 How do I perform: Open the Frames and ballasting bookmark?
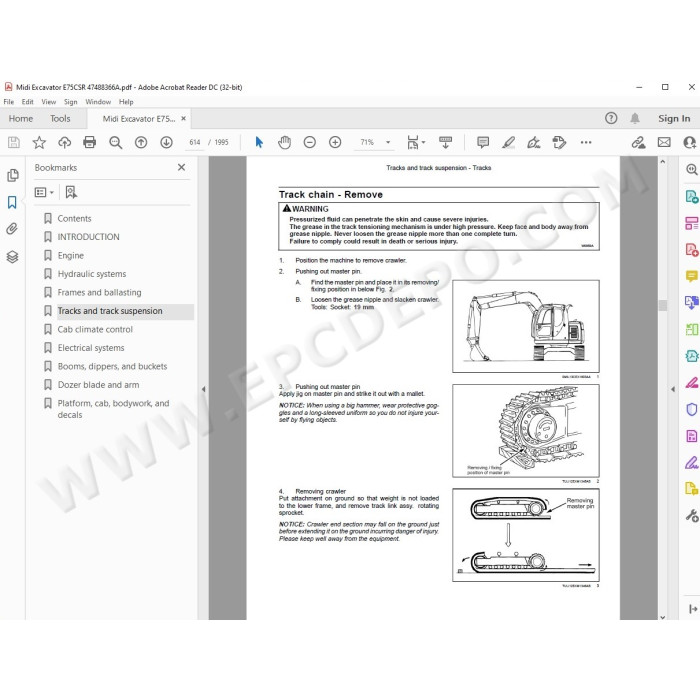(x=99, y=292)
